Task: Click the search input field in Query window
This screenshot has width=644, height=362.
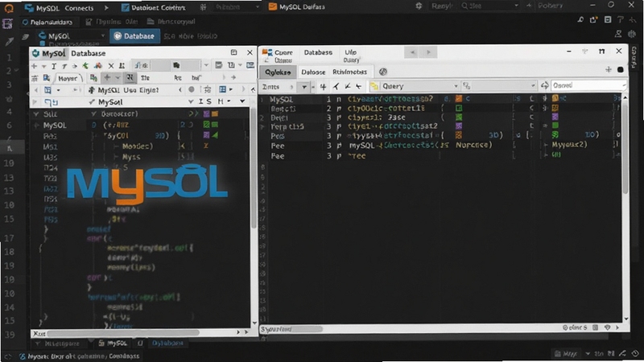Action: pyautogui.click(x=588, y=85)
